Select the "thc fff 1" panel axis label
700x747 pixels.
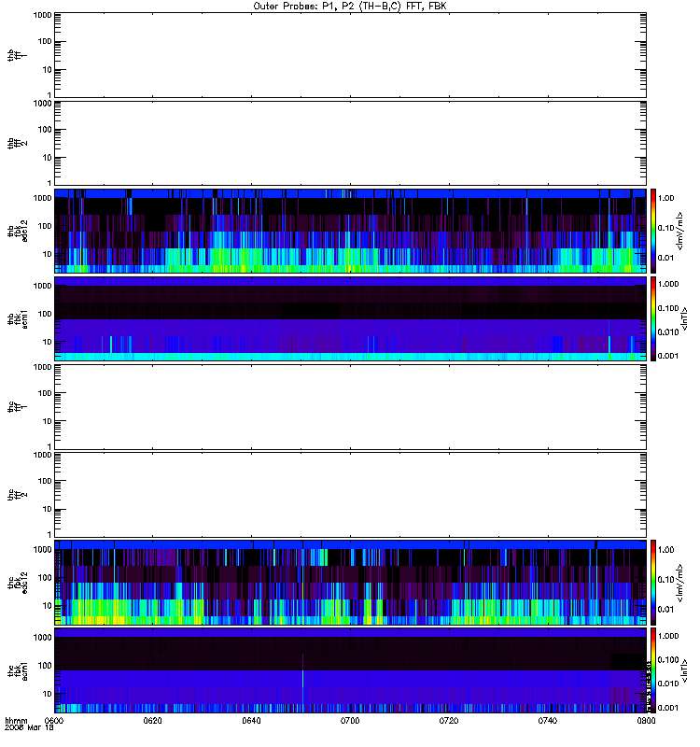(17, 407)
